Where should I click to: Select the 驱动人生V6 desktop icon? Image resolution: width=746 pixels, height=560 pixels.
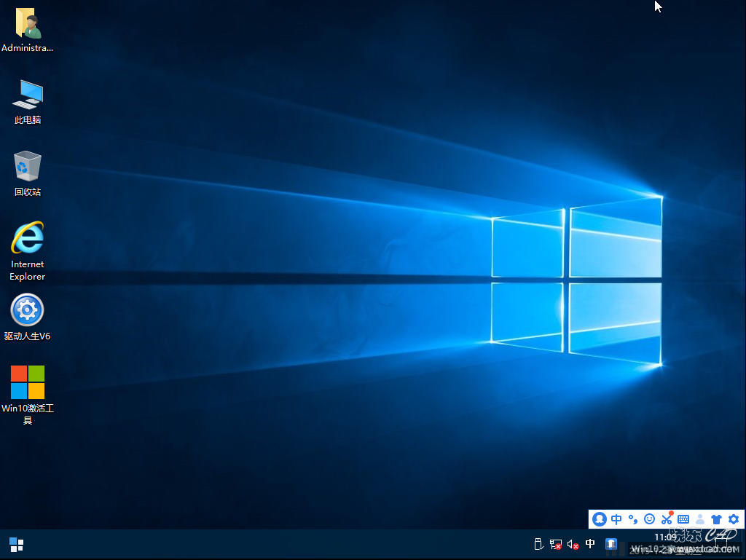click(x=27, y=318)
